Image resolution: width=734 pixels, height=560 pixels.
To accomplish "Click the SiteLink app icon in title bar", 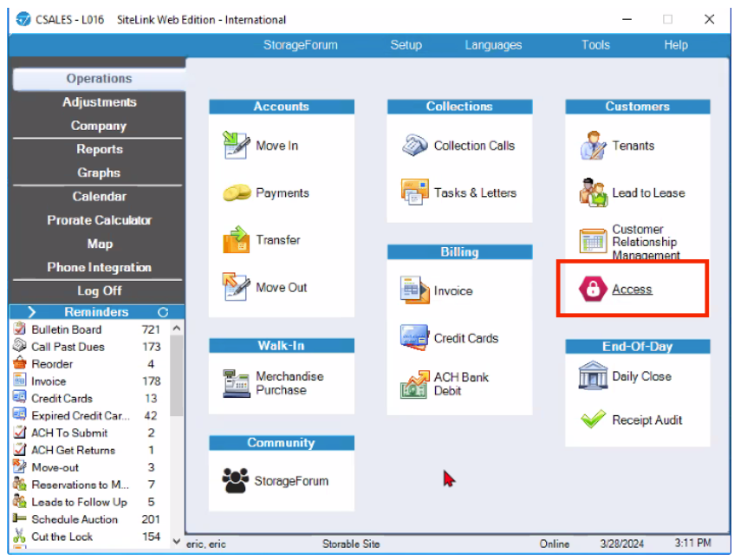I will pyautogui.click(x=23, y=19).
